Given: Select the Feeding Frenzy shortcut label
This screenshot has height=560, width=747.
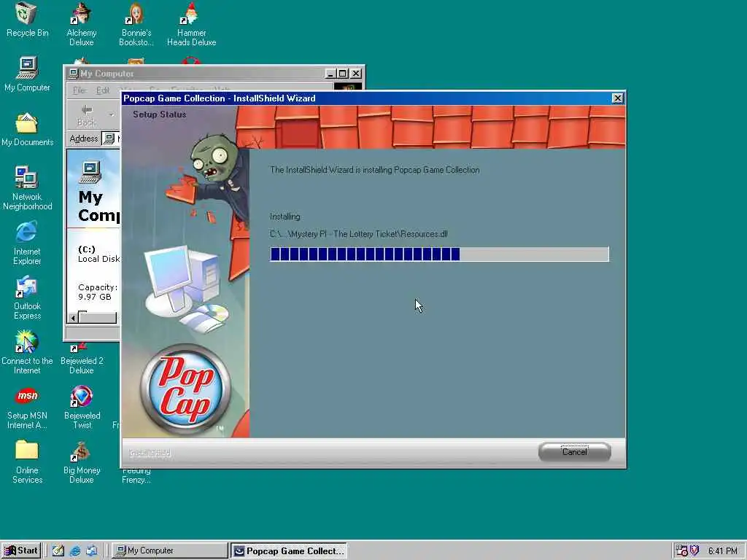Looking at the screenshot, I should 136,475.
